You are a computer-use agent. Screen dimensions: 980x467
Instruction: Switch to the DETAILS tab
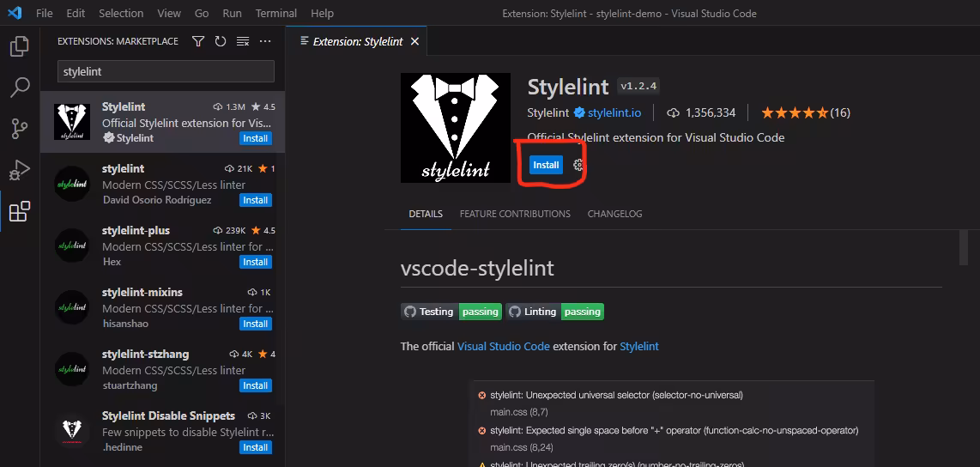click(426, 214)
